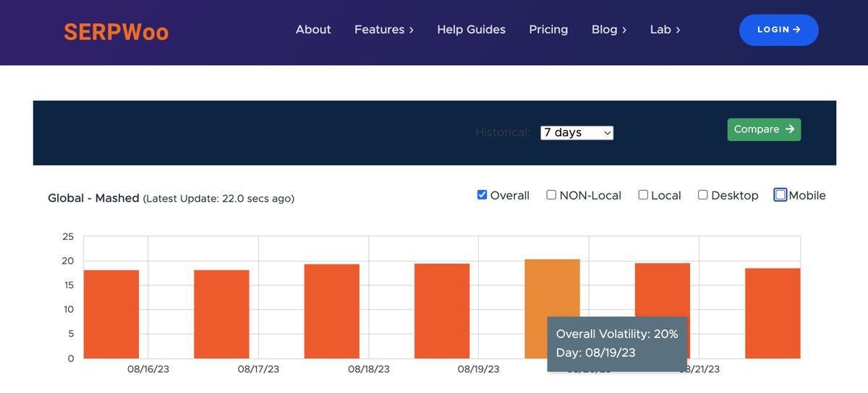Click the Overall Volatility: 20% tooltip text
Viewport: 868px width, 393px height.
click(617, 334)
